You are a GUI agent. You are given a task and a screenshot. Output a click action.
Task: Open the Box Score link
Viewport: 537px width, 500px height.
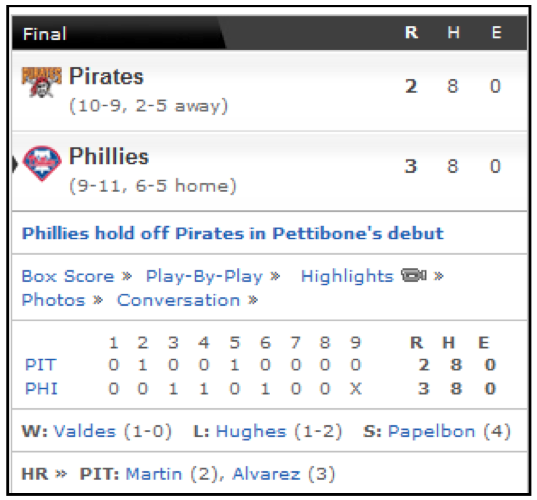67,276
